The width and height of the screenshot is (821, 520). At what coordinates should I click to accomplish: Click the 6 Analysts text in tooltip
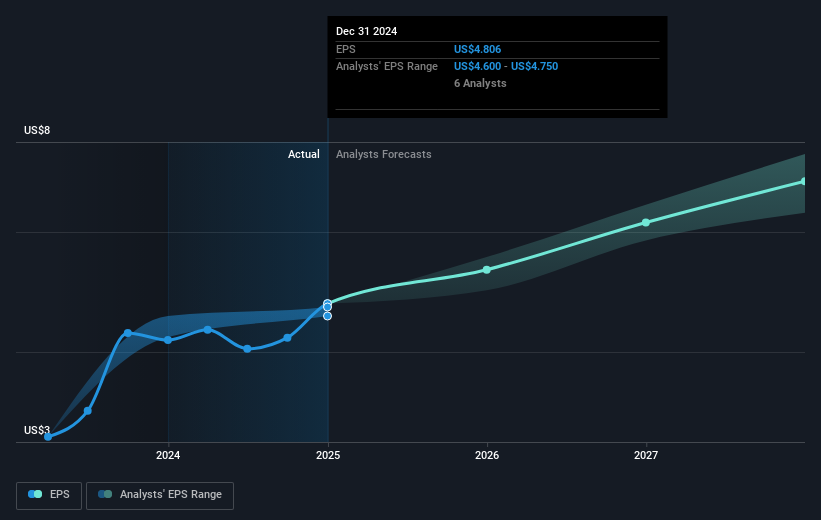click(480, 83)
